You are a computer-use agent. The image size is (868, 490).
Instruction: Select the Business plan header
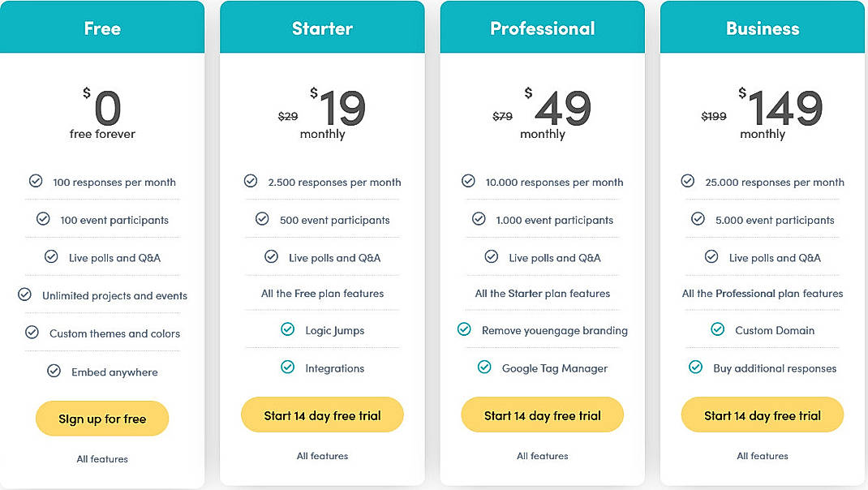762,27
